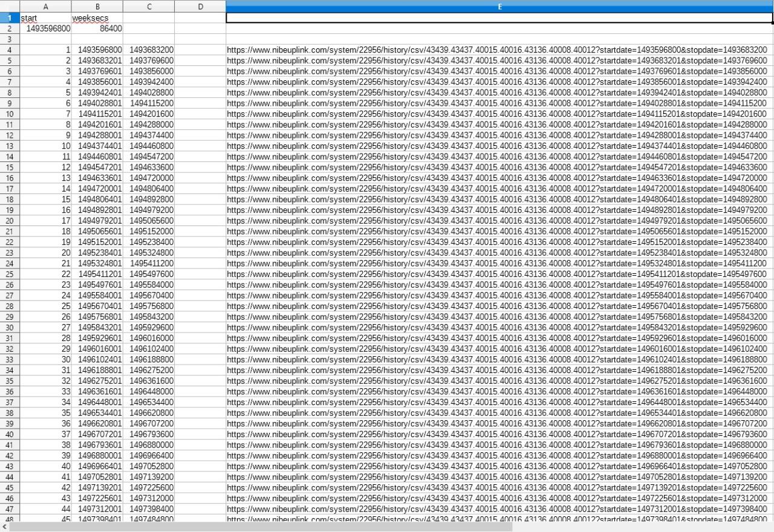Select row header 3
Screen dimensions: 774x532
coord(10,39)
